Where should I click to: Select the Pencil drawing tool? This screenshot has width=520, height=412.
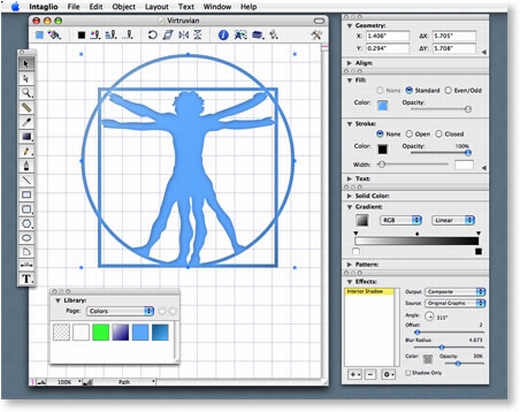coord(27,151)
